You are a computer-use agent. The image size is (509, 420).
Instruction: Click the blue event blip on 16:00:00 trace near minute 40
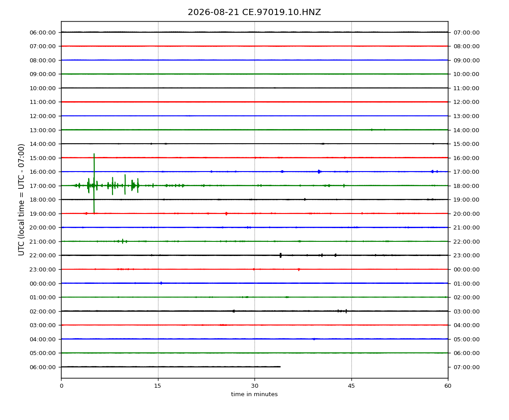[x=319, y=172]
